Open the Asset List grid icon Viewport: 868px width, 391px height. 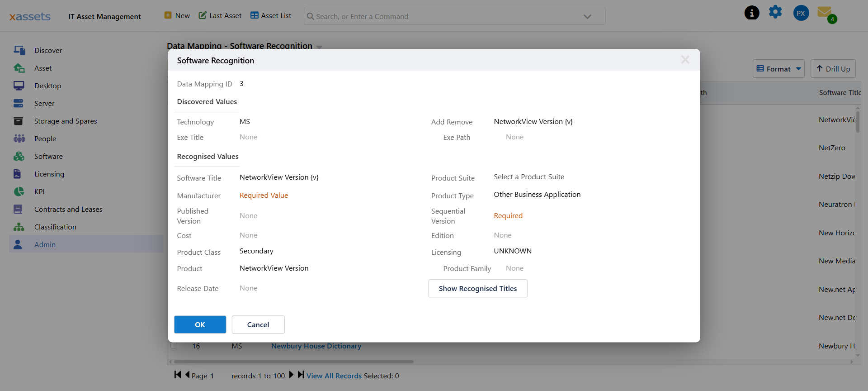255,15
